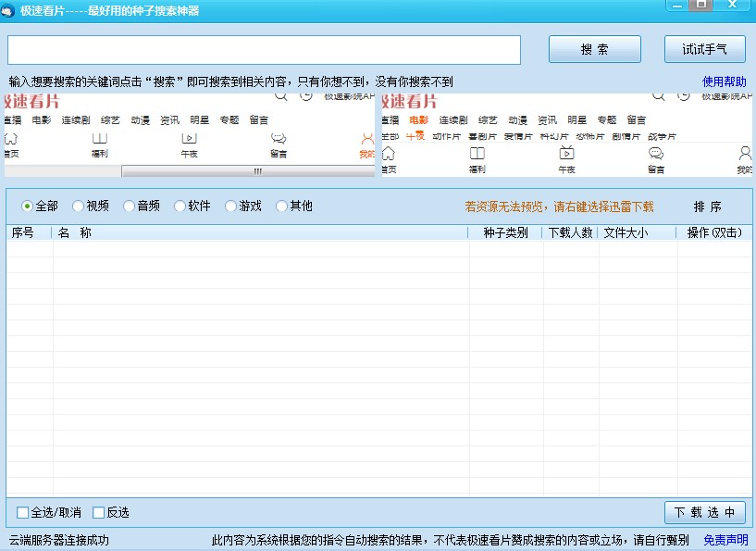Open the 使用帮助 link
The height and width of the screenshot is (551, 756).
(x=724, y=81)
